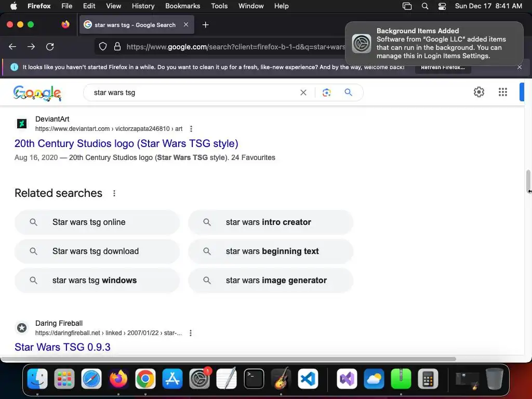
Task: Open TextEdit from the Dock
Action: point(227,379)
